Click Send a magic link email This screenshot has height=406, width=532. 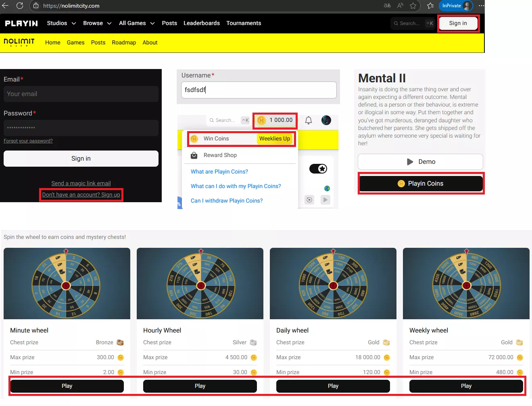(x=81, y=184)
